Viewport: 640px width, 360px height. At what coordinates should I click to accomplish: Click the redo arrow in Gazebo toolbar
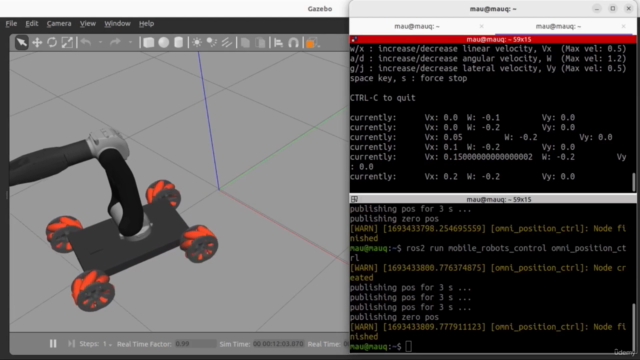tap(115, 42)
